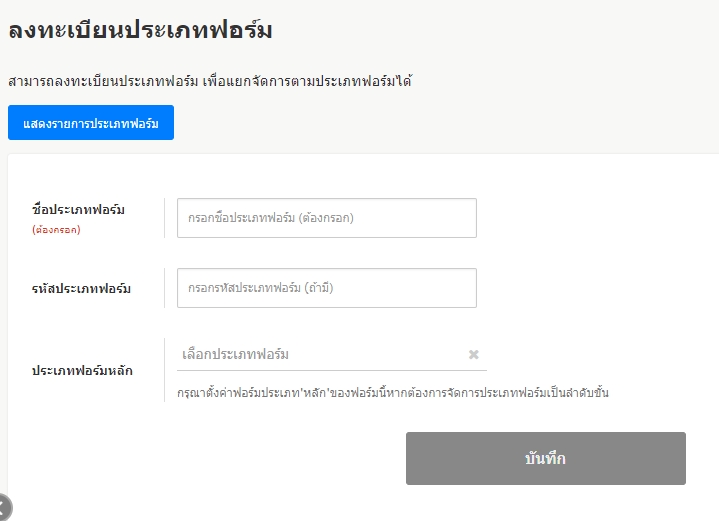Image resolution: width=719 pixels, height=521 pixels.
Task: Click the divider line beside รหัสประเภทฟอร์ม label
Action: 164,288
